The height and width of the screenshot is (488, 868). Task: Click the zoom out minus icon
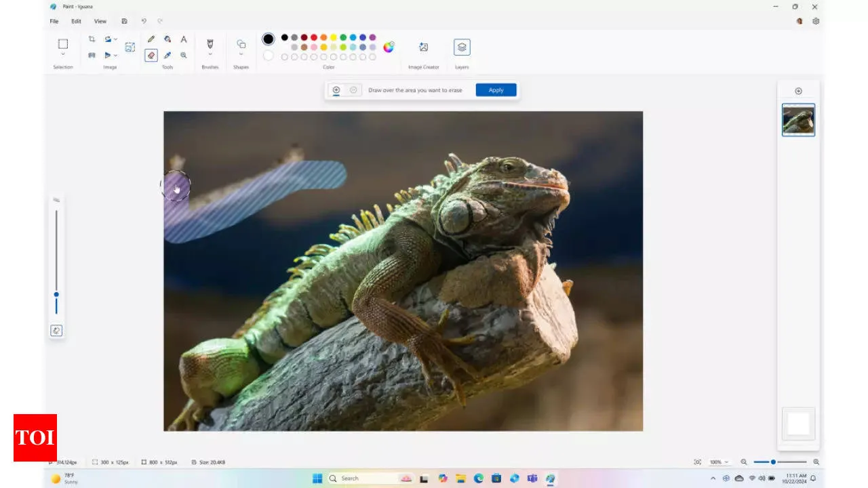point(744,462)
